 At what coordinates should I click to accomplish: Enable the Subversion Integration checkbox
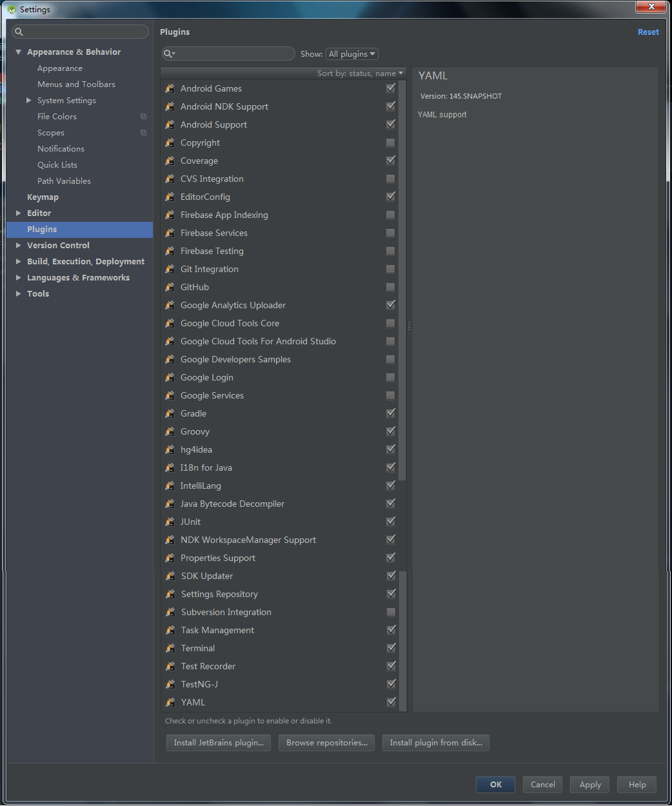(391, 612)
